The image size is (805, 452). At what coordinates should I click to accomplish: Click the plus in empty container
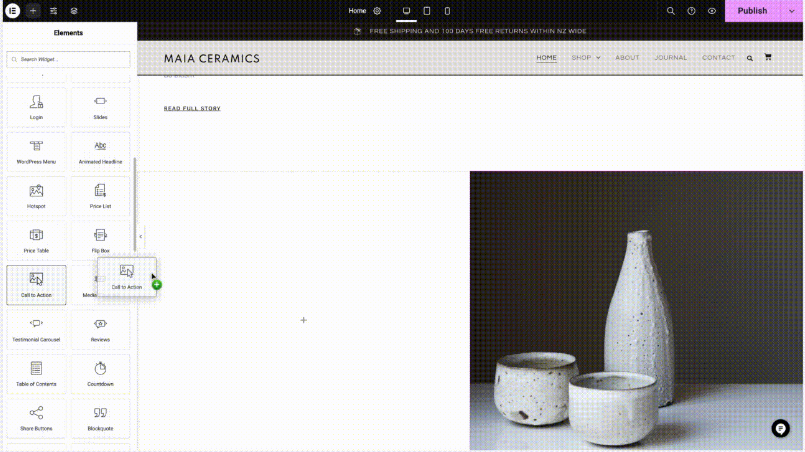303,320
